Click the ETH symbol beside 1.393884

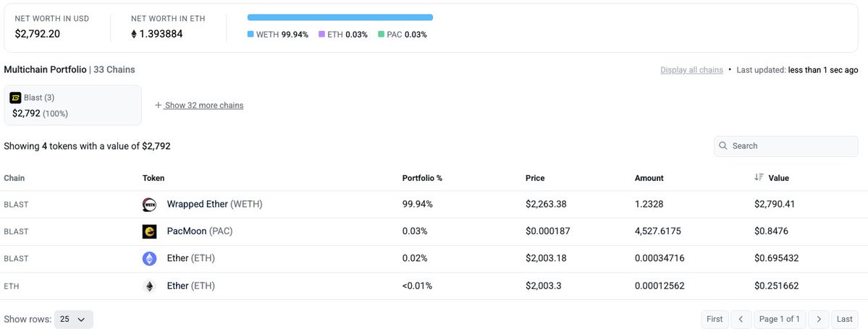(133, 34)
